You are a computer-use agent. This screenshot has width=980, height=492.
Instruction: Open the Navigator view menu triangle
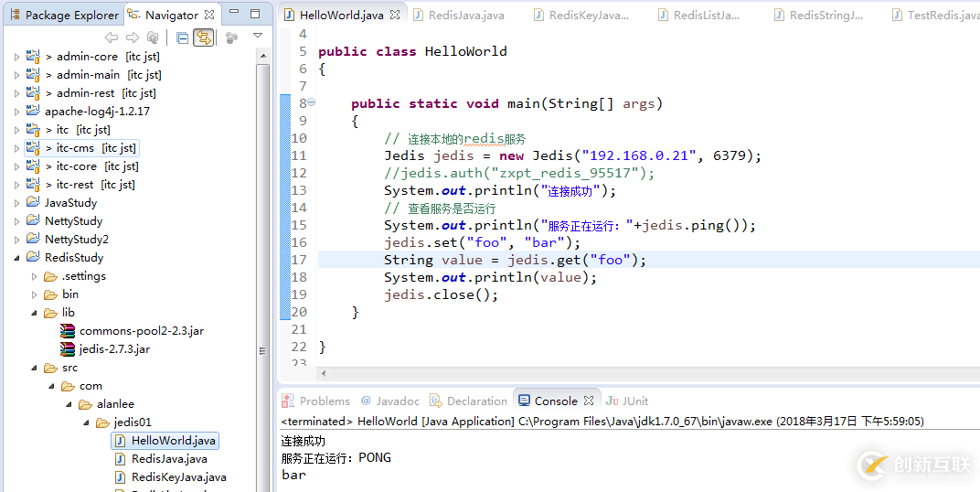(258, 36)
